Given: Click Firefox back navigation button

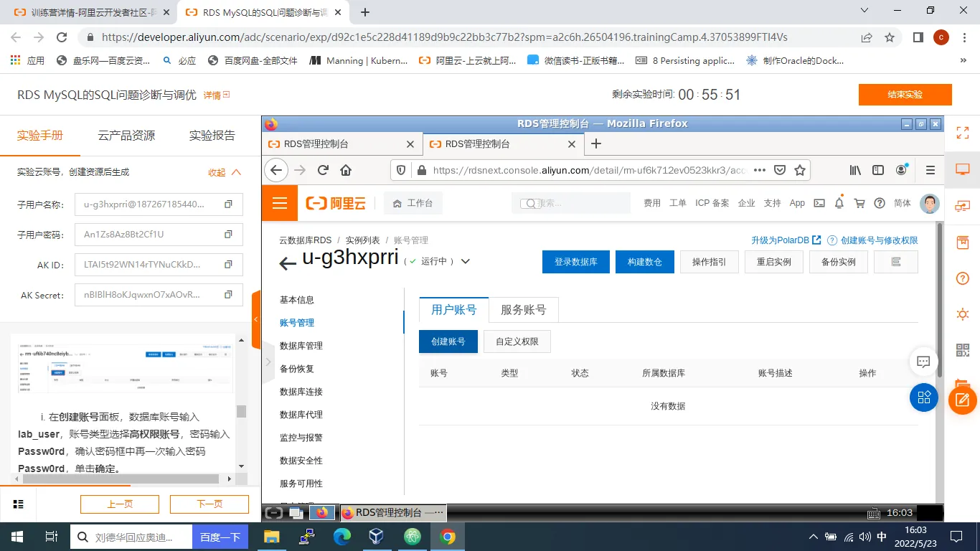Looking at the screenshot, I should click(276, 170).
